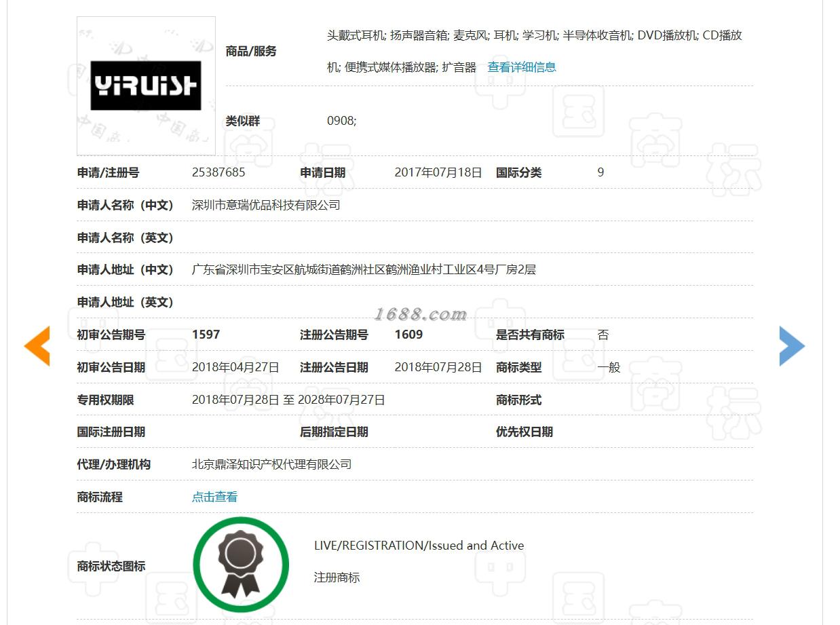Screen dimensions: 840x625
Task: Click the 类似群 field label
Action: click(243, 121)
